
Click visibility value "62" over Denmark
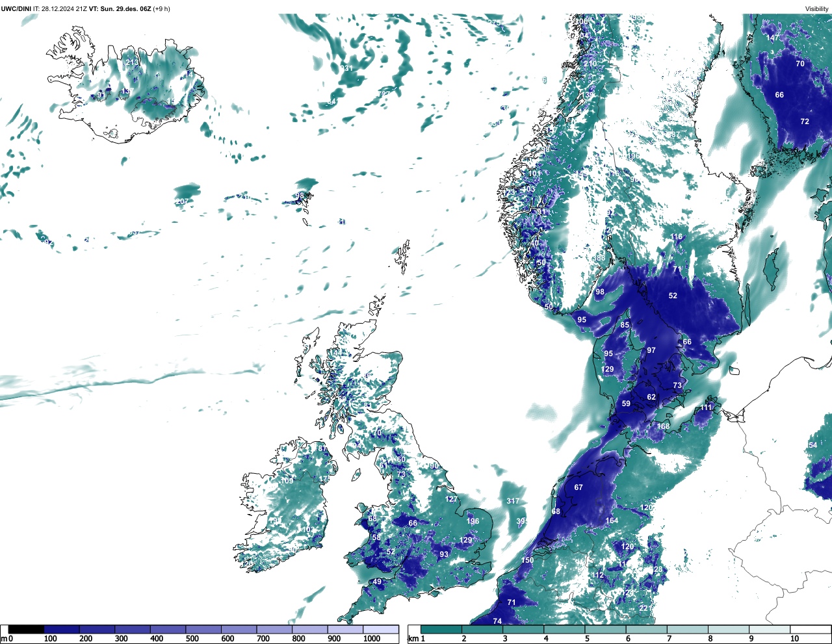pyautogui.click(x=651, y=397)
